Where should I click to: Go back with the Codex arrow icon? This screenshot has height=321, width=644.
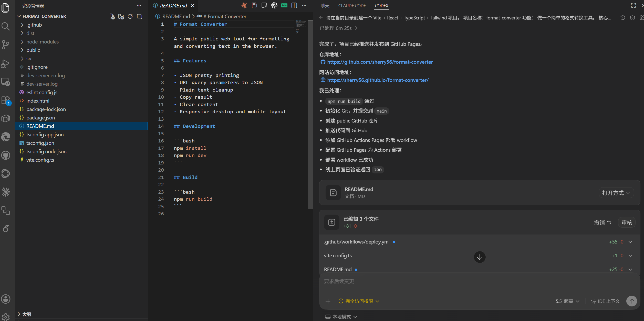[x=321, y=18]
